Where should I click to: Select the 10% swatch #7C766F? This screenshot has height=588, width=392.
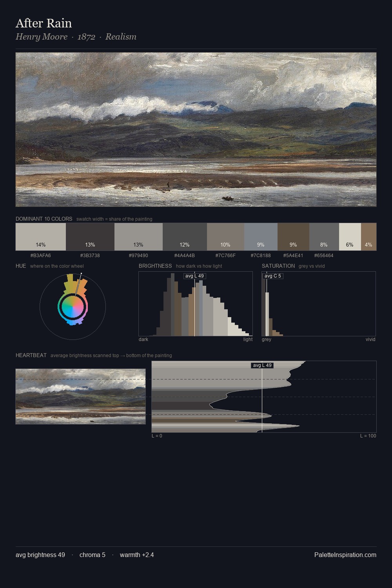[225, 237]
